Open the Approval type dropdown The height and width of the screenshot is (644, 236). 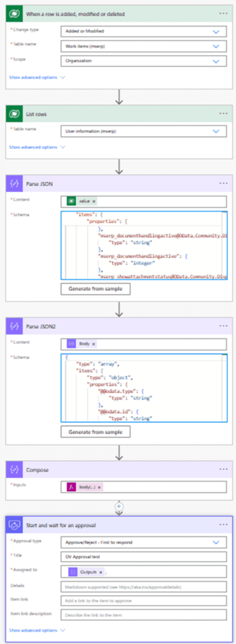[x=143, y=542]
